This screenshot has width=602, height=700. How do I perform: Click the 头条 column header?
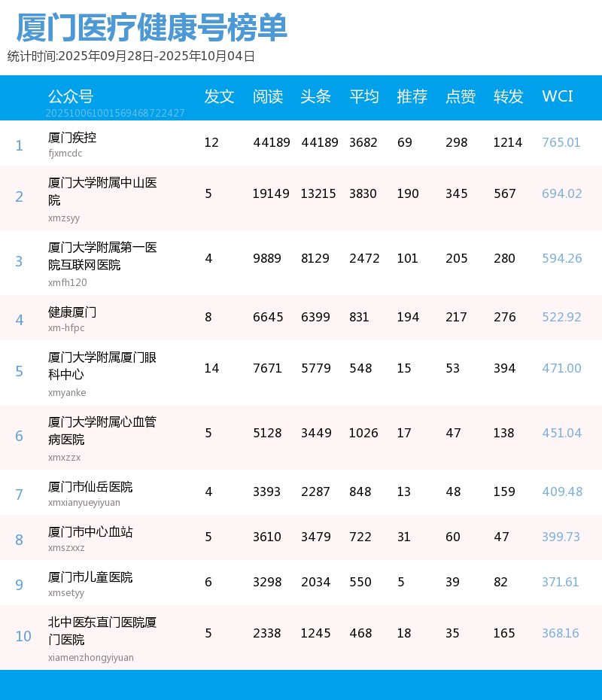[x=315, y=96]
